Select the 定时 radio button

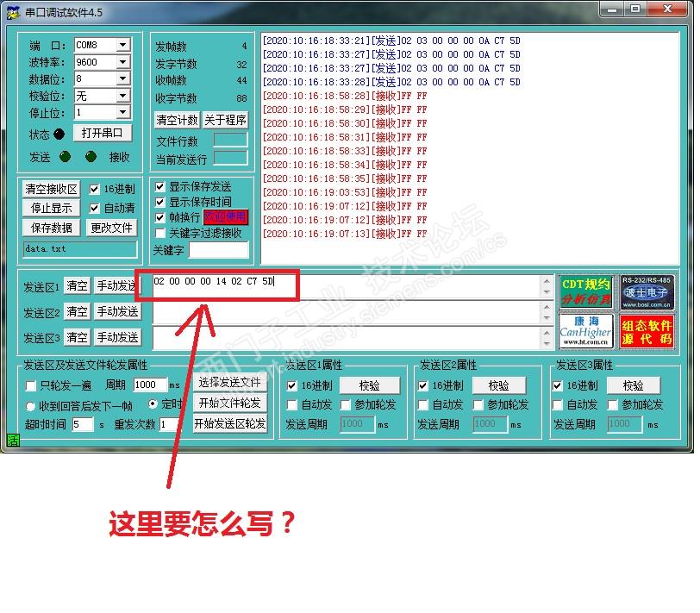point(153,404)
